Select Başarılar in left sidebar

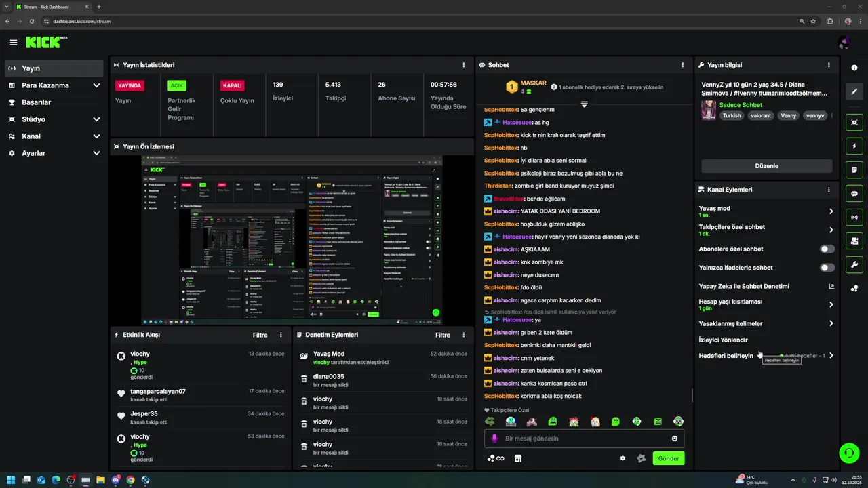click(x=54, y=102)
